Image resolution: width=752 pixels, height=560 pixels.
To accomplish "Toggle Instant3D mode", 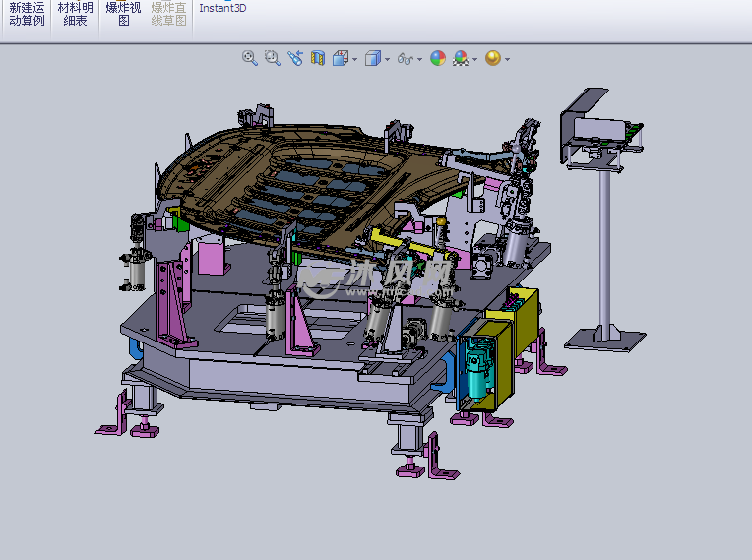I will point(222,8).
